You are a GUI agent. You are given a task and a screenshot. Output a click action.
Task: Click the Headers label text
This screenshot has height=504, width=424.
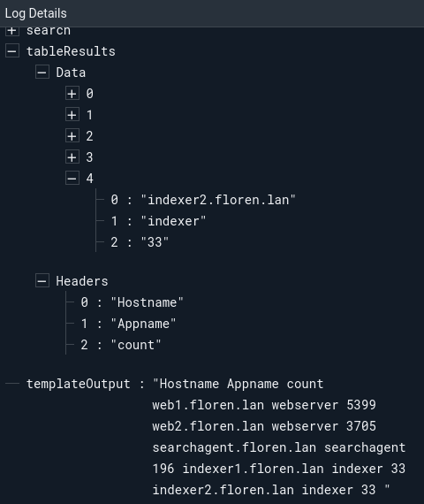click(x=82, y=281)
